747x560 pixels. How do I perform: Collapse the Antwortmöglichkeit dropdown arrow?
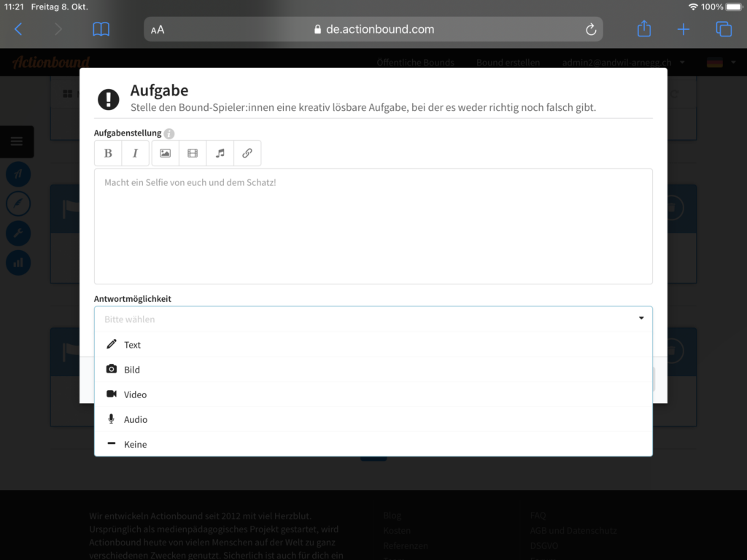click(x=641, y=319)
